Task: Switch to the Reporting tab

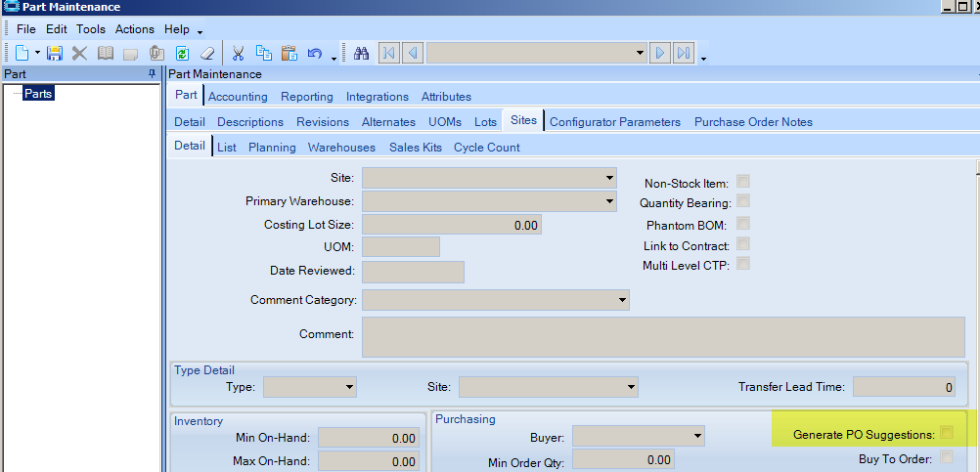Action: [x=307, y=97]
